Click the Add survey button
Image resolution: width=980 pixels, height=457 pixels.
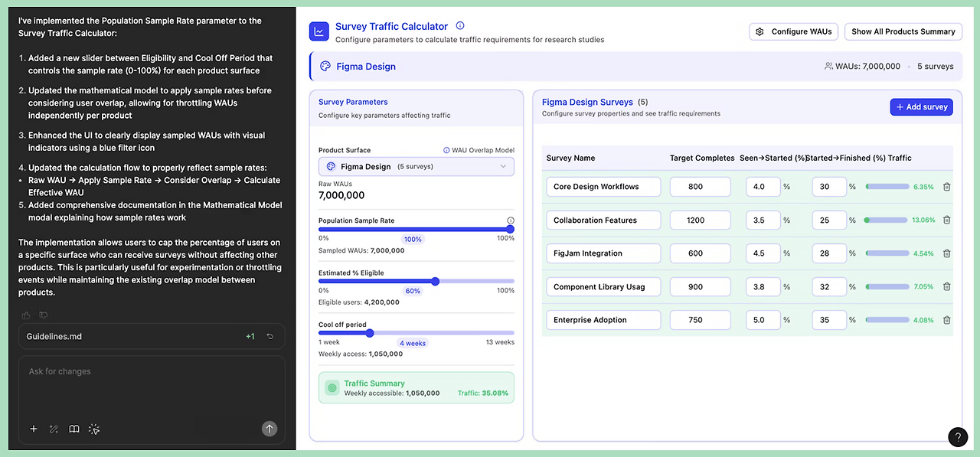(x=921, y=107)
